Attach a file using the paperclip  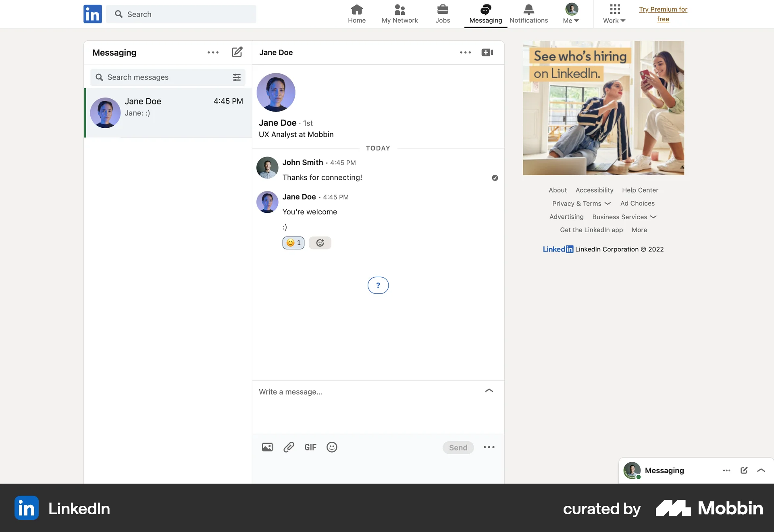click(x=289, y=447)
